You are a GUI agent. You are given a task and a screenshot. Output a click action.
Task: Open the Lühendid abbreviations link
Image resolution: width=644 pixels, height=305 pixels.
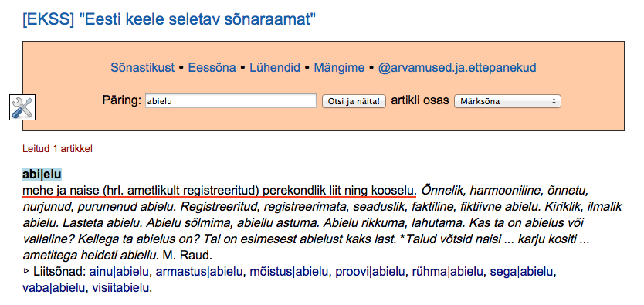click(275, 68)
